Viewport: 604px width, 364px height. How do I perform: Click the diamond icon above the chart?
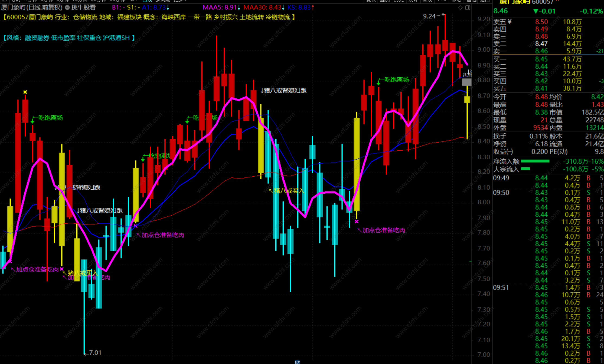(x=460, y=8)
